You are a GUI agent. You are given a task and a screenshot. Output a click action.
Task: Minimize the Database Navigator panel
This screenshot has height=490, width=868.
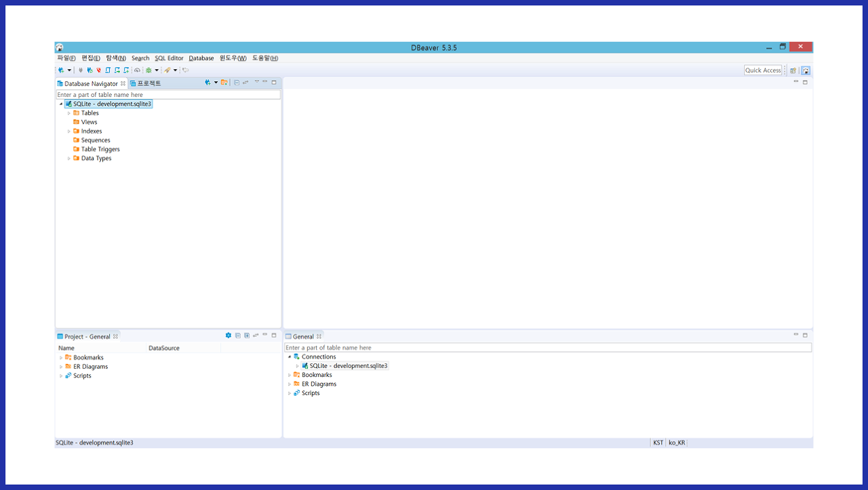(265, 81)
